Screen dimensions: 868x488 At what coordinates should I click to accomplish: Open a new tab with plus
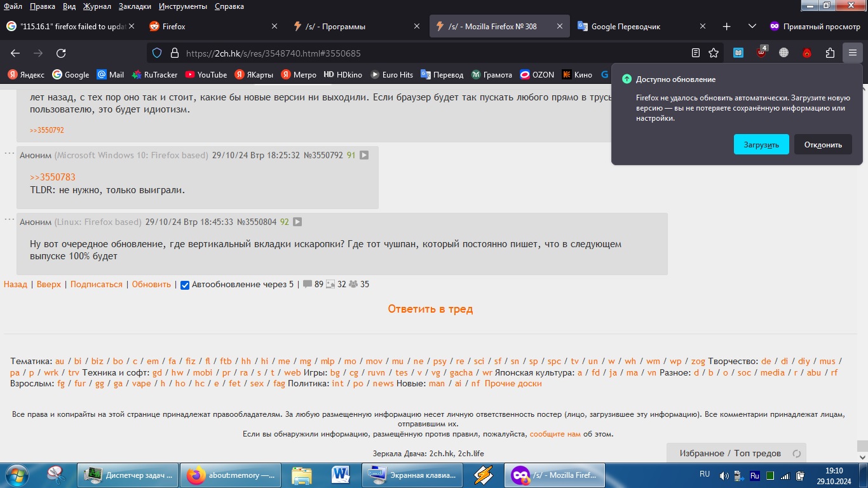[x=727, y=27]
